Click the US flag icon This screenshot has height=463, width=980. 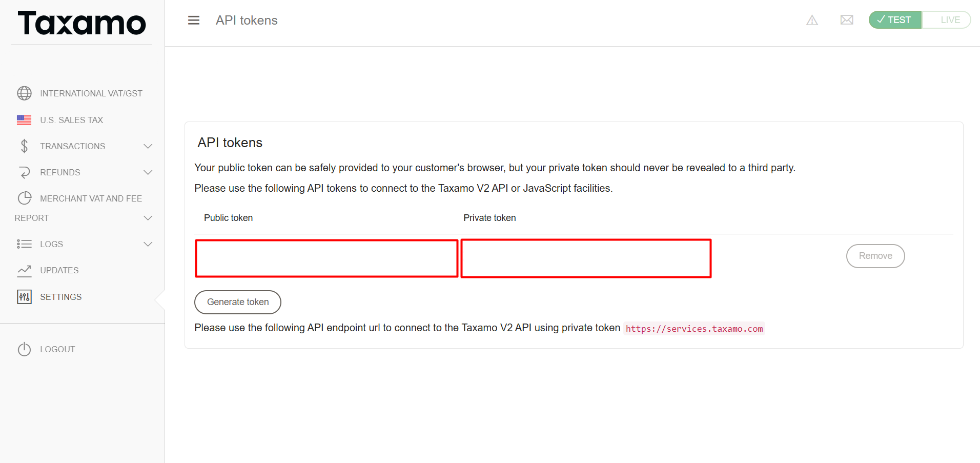tap(24, 120)
